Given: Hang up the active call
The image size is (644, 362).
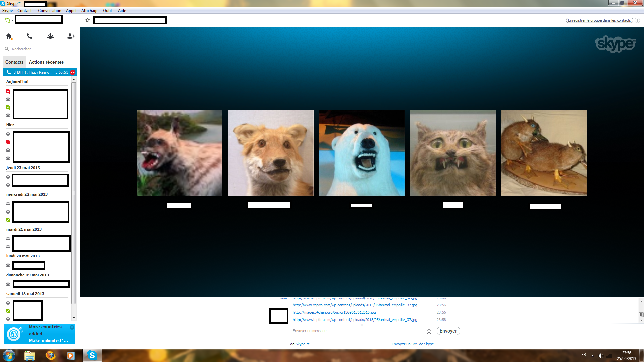Looking at the screenshot, I should (73, 72).
